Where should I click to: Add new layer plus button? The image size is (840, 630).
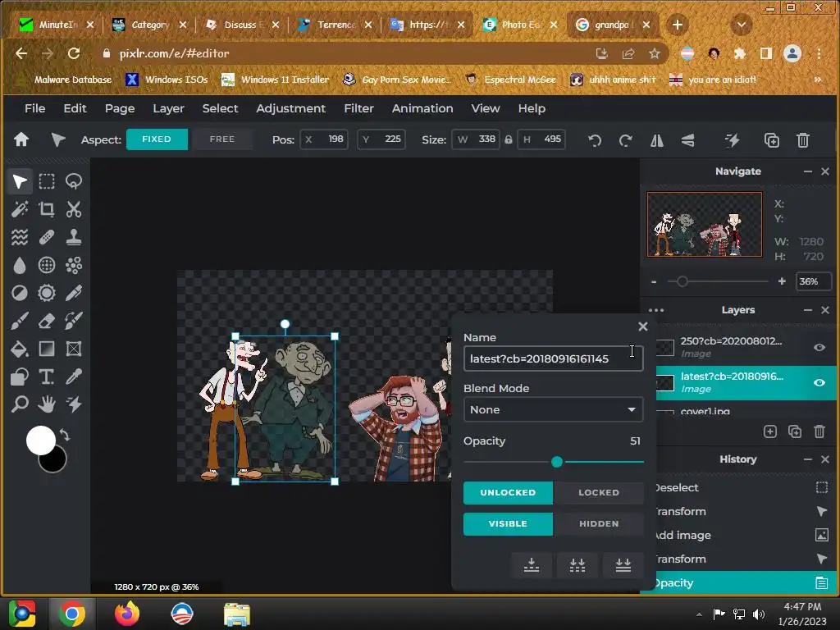(x=769, y=431)
